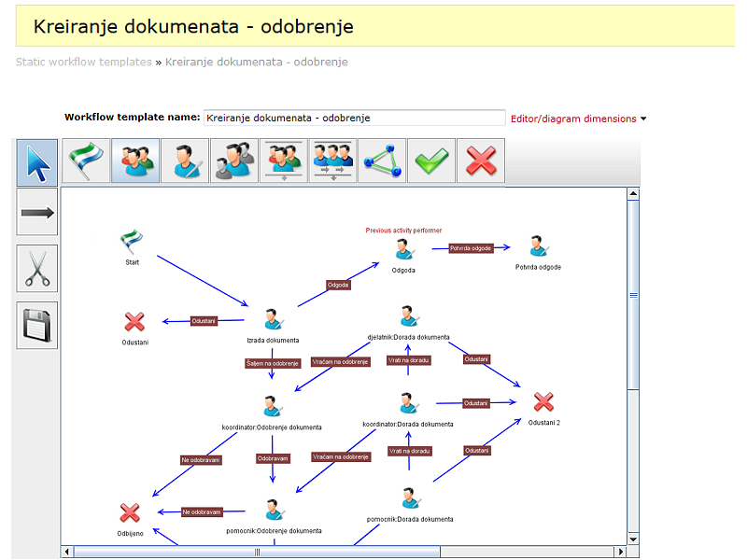747x560 pixels.
Task: Select the koordinator:Odobrenje dokumenta node
Action: 273,406
